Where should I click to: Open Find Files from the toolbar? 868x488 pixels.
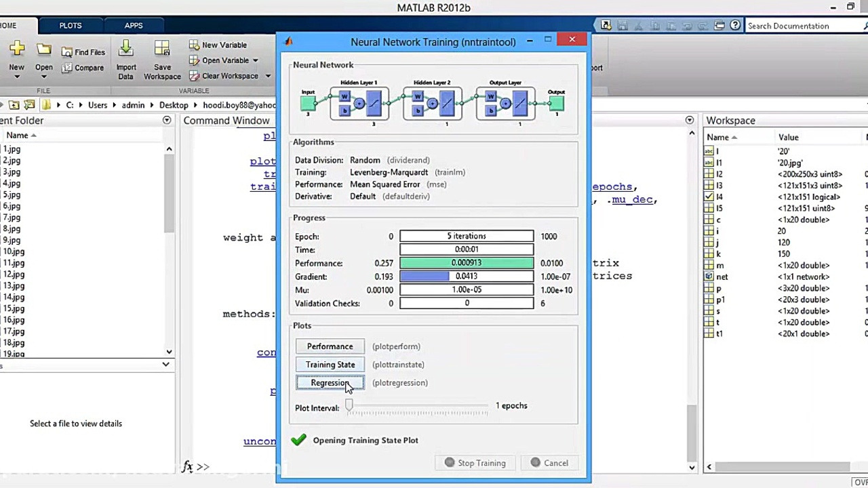pos(83,52)
